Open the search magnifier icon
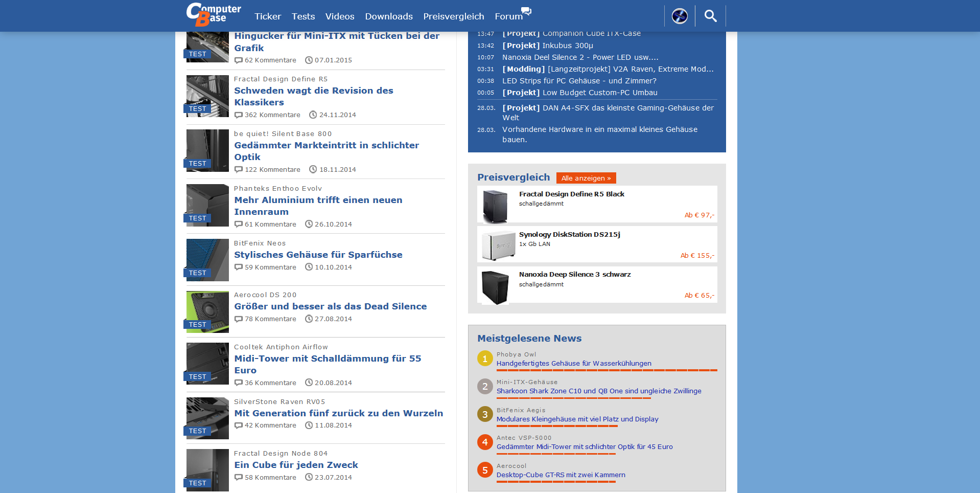Viewport: 980px width, 493px height. coord(710,16)
